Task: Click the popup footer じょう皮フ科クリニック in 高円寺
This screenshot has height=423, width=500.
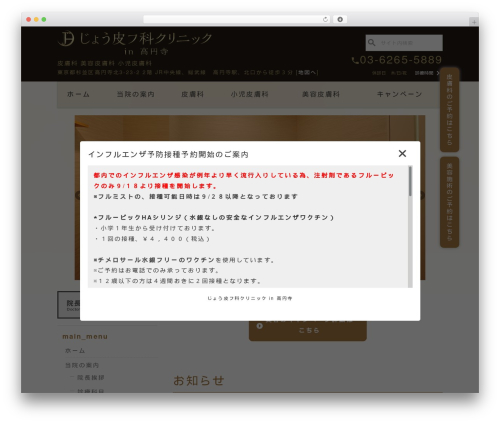Action: click(250, 298)
